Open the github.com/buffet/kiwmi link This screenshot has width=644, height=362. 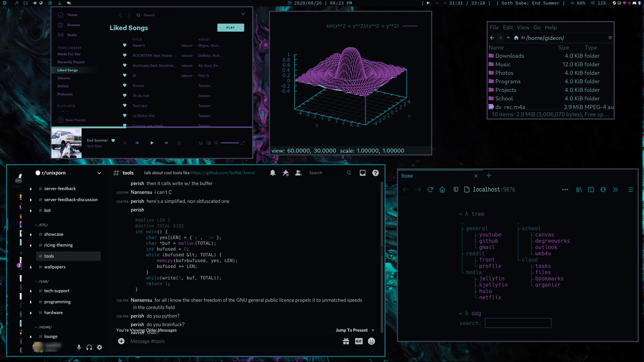point(223,173)
